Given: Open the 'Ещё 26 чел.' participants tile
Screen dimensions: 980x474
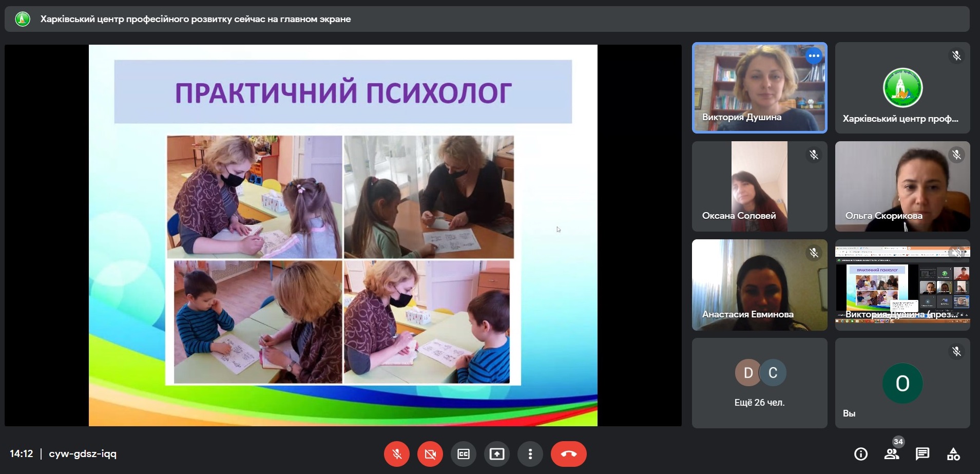Looking at the screenshot, I should pos(759,383).
